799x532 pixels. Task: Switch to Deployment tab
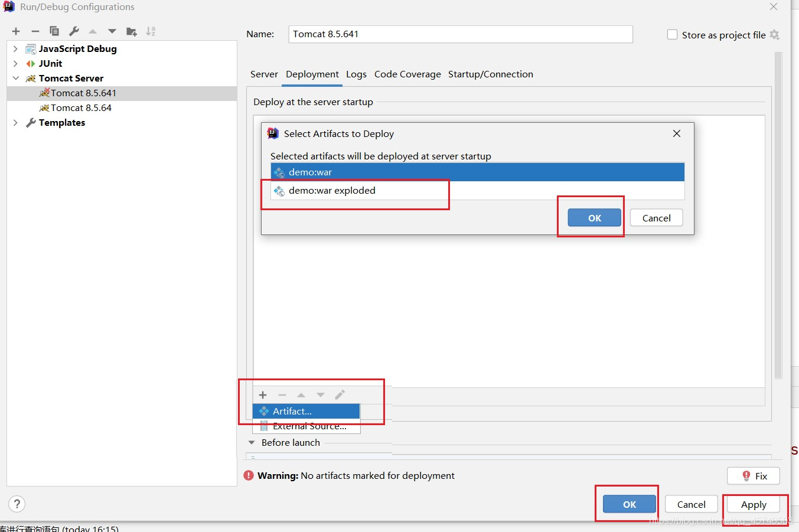click(x=312, y=74)
